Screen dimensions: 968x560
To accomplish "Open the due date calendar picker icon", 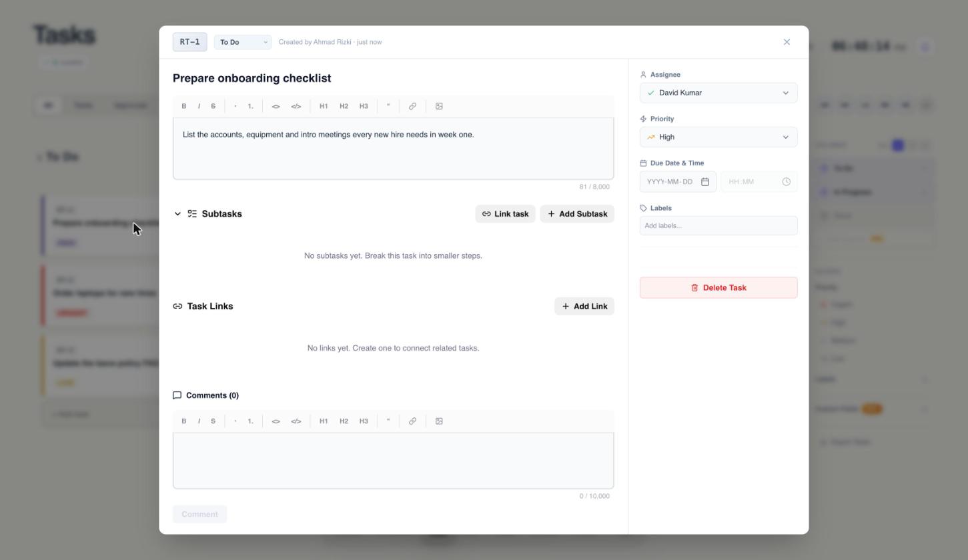I will [x=705, y=181].
